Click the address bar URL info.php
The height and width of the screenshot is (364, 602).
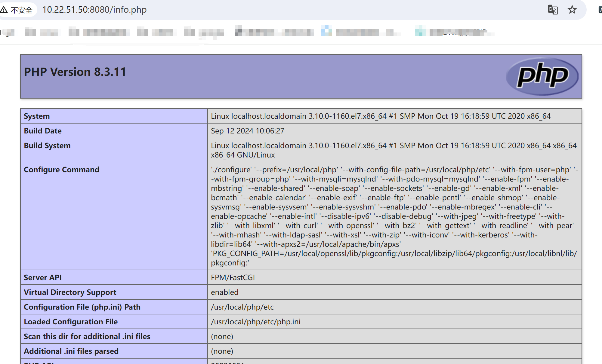click(x=94, y=10)
